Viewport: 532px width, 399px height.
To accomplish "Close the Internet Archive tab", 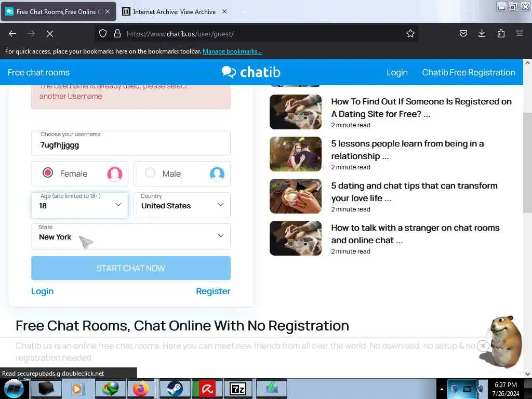I will pos(224,11).
